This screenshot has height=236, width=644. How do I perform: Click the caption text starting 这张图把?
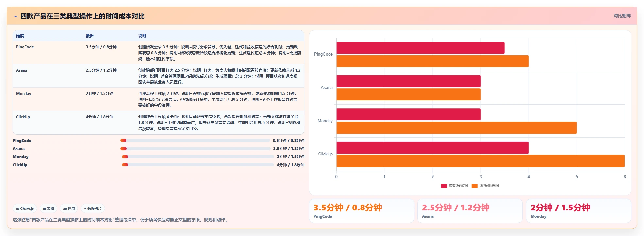click(x=121, y=220)
